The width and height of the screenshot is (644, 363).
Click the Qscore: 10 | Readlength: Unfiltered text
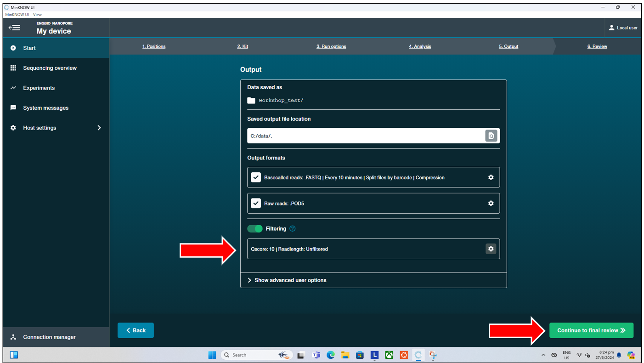[289, 249]
